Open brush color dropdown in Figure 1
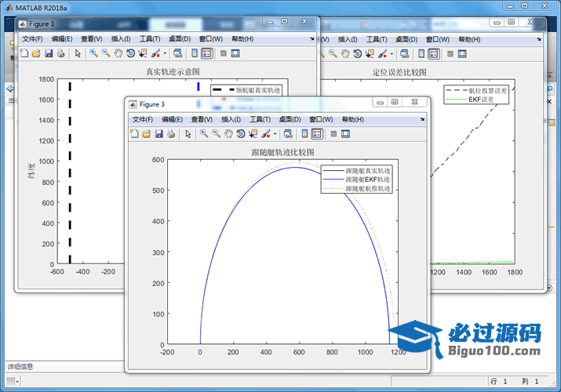Screen dimensions: 561x392 (165, 53)
